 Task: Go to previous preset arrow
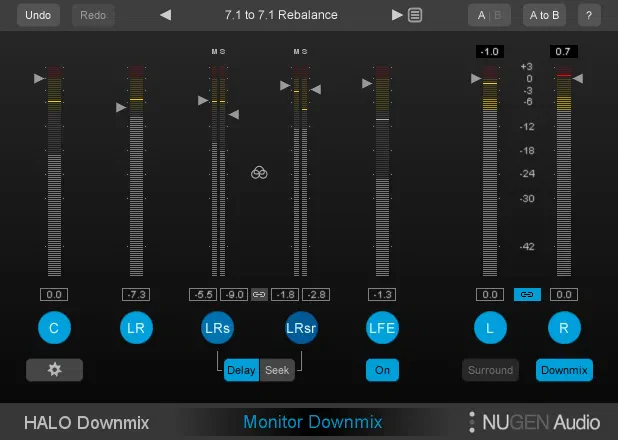click(x=166, y=15)
